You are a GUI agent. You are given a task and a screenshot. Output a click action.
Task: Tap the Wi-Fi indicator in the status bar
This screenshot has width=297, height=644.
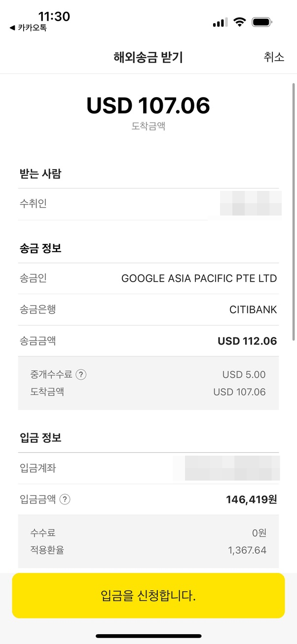pyautogui.click(x=239, y=22)
